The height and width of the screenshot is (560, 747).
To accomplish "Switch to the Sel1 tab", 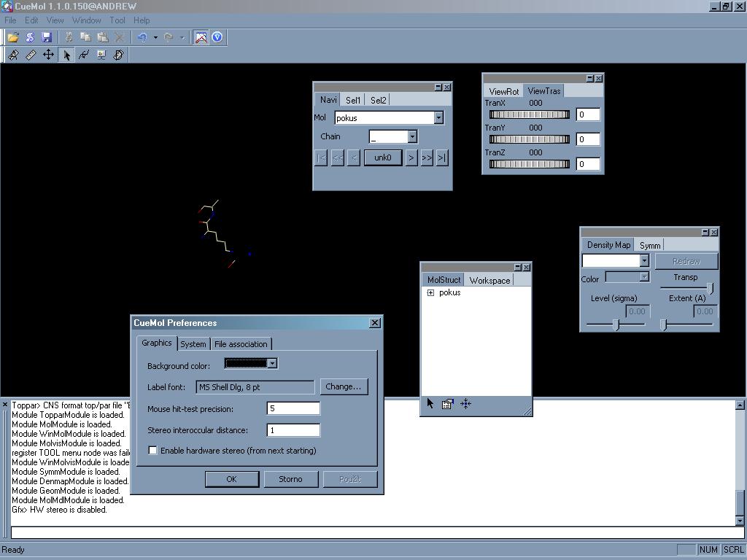I will (x=353, y=100).
